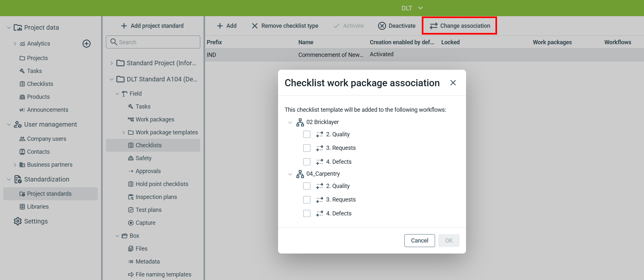Click Add project standard
This screenshot has height=280, width=644.
pos(152,26)
